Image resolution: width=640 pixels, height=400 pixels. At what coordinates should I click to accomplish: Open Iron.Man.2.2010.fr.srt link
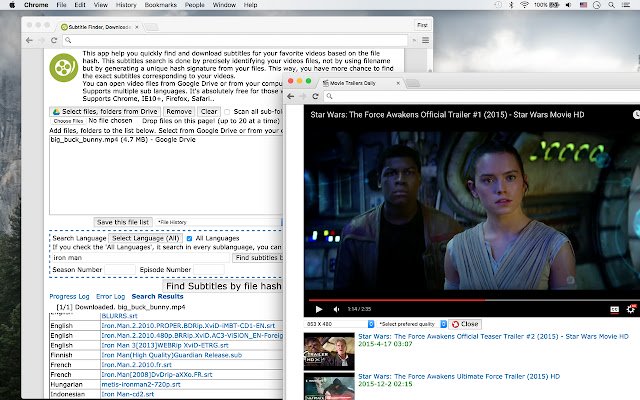[x=136, y=365]
